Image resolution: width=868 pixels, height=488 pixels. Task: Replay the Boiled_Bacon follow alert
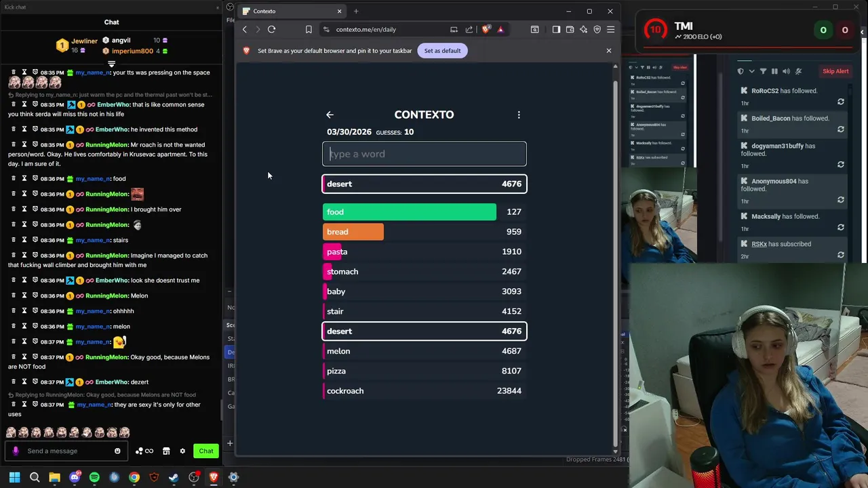(841, 129)
